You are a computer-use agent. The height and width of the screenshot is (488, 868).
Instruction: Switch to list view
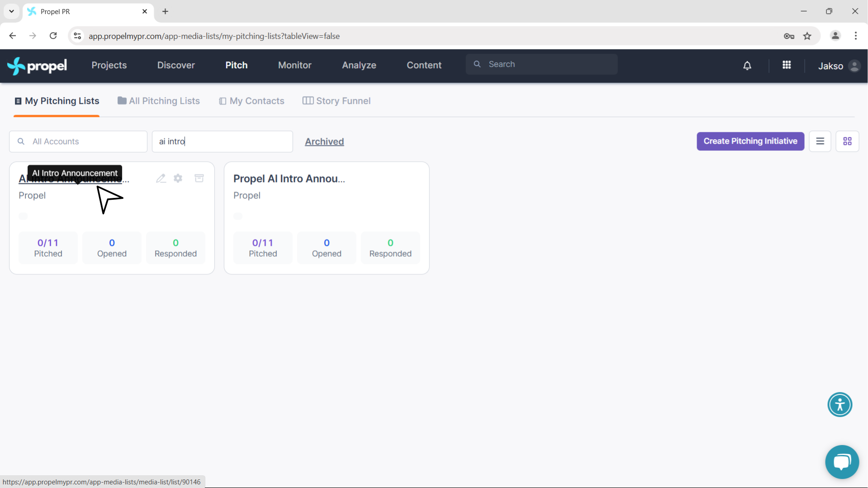(820, 141)
